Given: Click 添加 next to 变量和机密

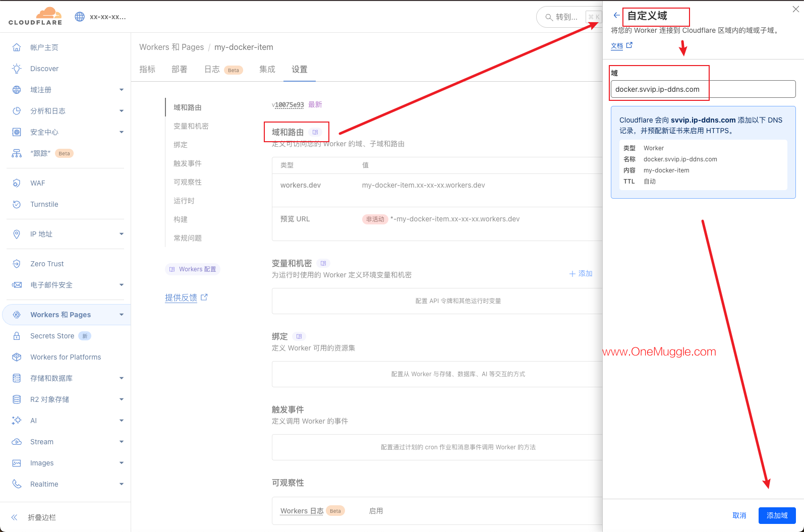Looking at the screenshot, I should pos(581,274).
